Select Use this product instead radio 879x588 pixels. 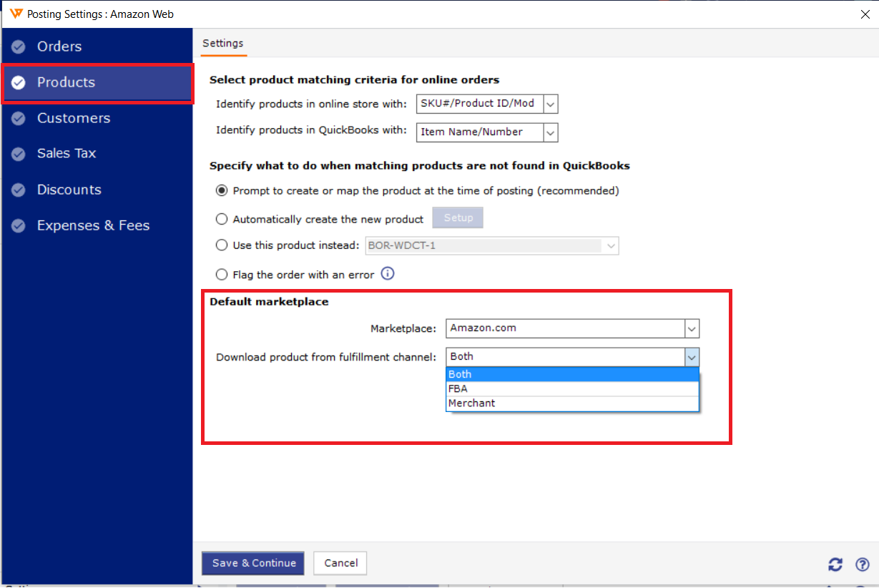pyautogui.click(x=222, y=245)
